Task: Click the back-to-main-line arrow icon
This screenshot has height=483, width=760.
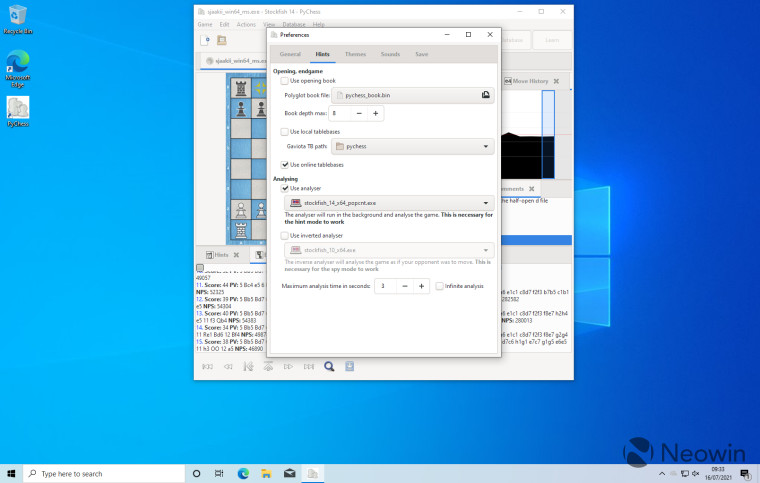Action: [248, 367]
